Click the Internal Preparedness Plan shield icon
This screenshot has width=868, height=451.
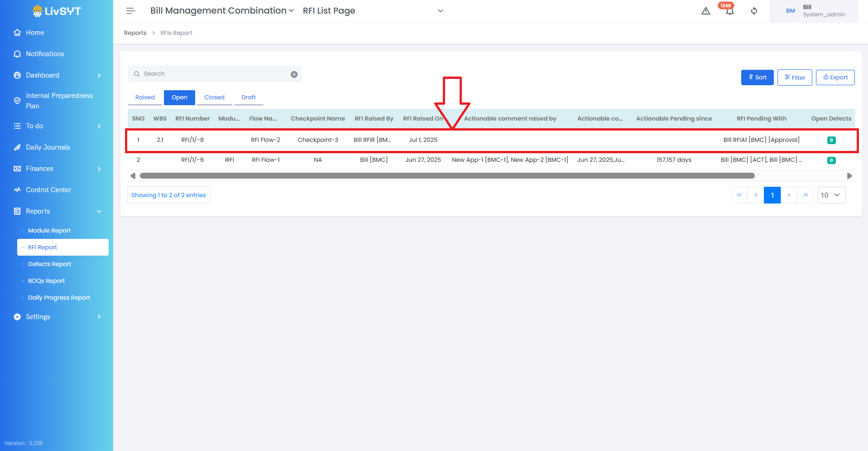pos(17,101)
